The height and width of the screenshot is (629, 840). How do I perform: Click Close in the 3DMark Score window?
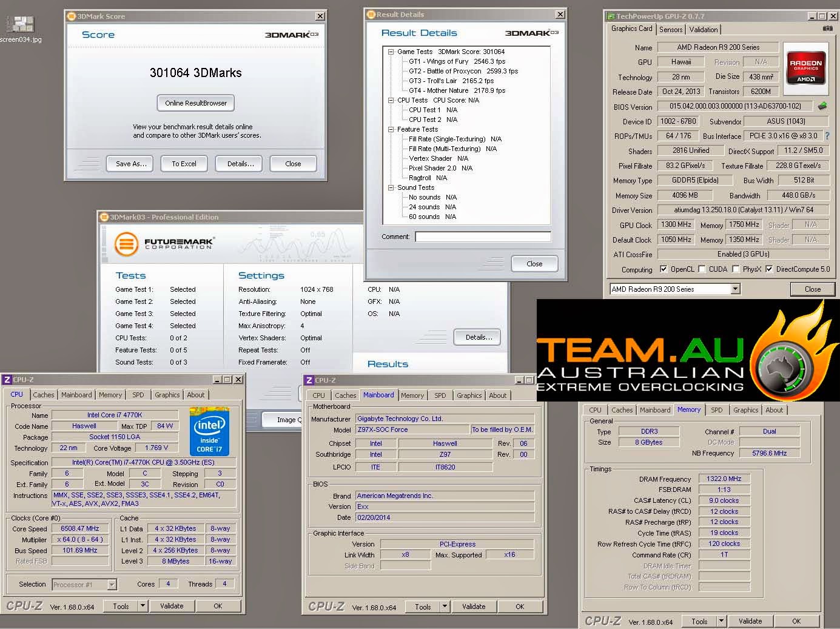pyautogui.click(x=293, y=164)
